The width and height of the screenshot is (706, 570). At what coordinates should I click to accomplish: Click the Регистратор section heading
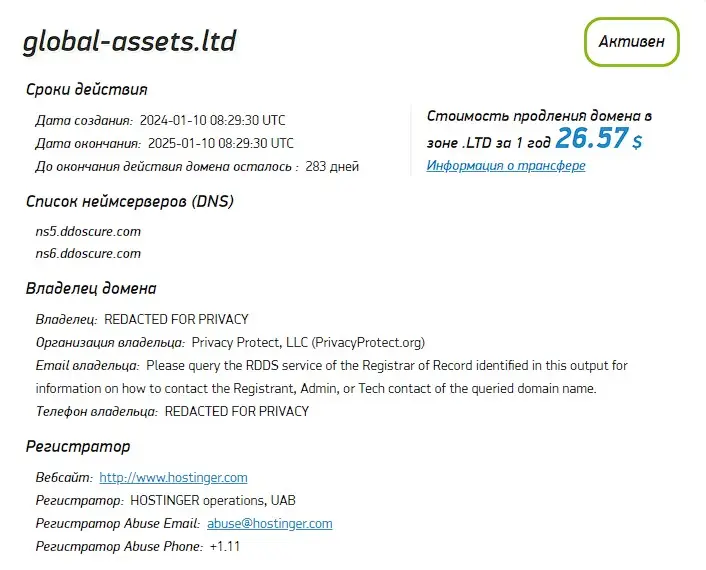[78, 447]
